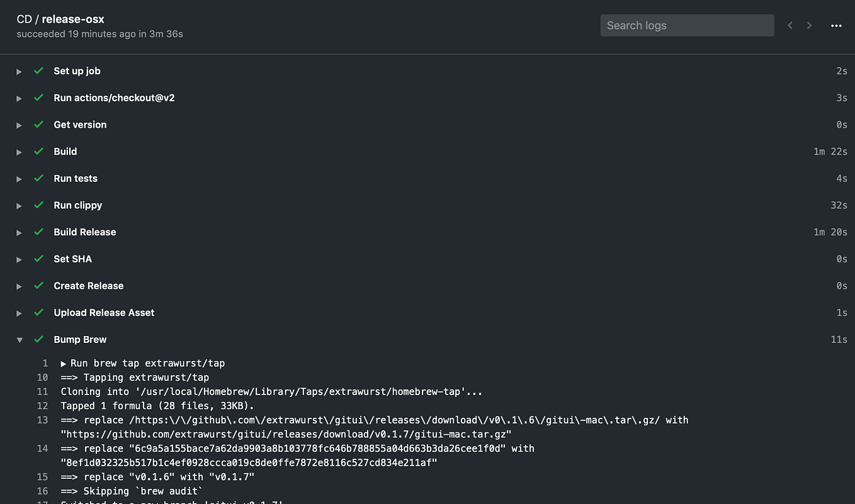Image resolution: width=855 pixels, height=504 pixels.
Task: Click the success check next to Run clippy
Action: pyautogui.click(x=38, y=205)
